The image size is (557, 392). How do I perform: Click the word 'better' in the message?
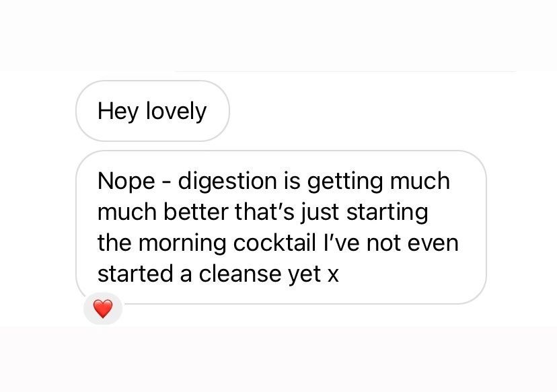[196, 212]
